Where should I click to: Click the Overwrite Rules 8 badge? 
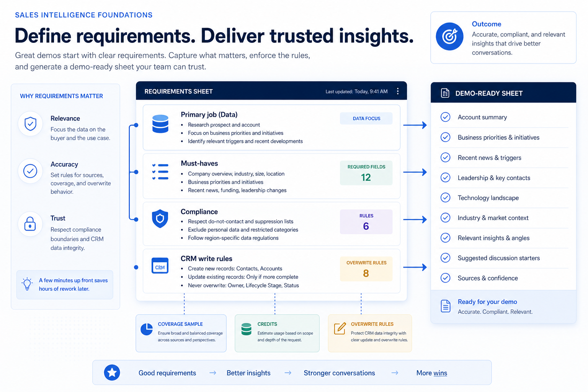(366, 269)
